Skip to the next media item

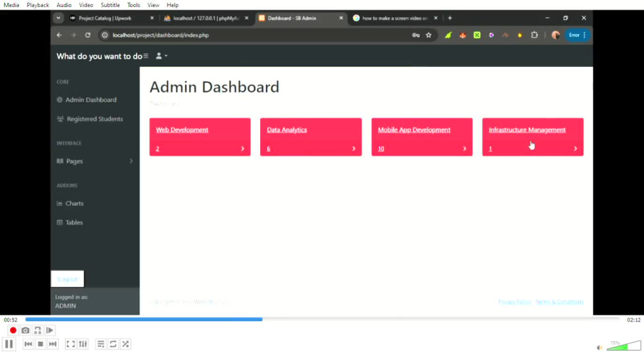click(x=53, y=344)
